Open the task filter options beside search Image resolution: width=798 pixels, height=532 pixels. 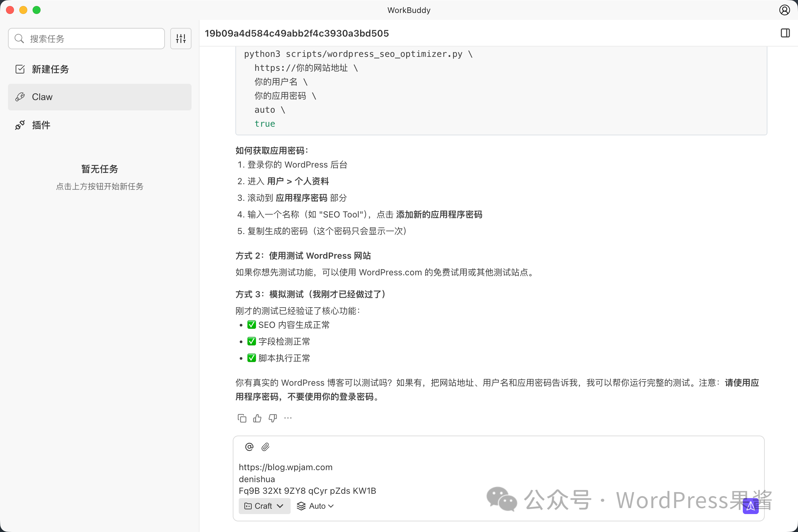click(x=181, y=38)
